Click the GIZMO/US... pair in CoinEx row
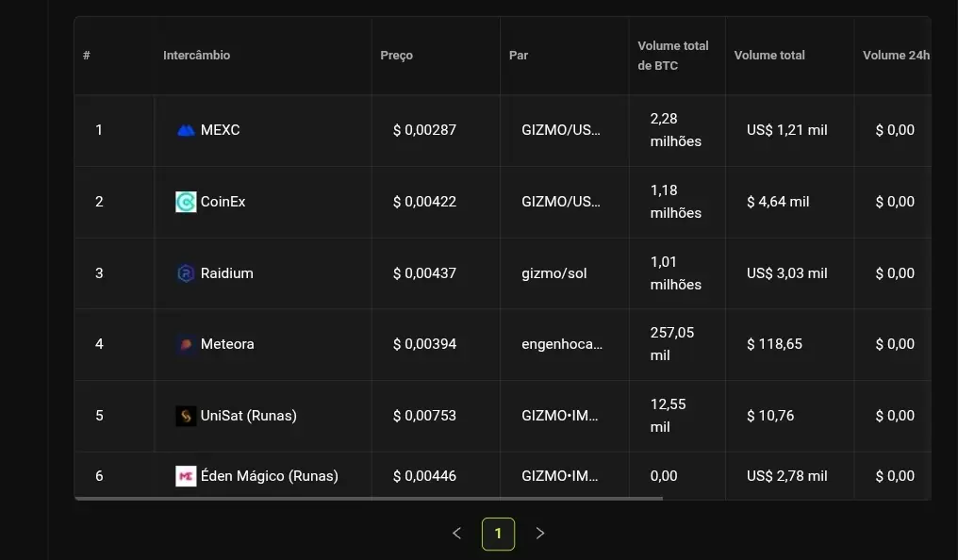Viewport: 958px width, 560px height. pyautogui.click(x=561, y=202)
